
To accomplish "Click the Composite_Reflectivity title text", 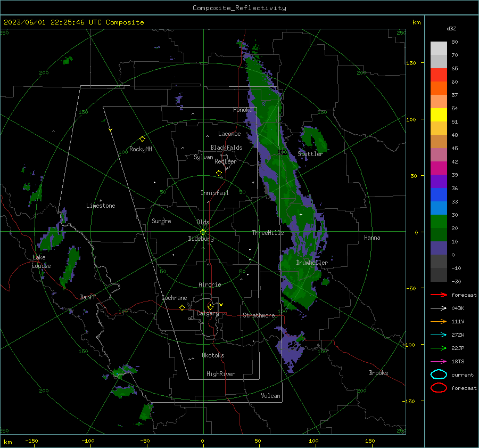I will point(239,8).
